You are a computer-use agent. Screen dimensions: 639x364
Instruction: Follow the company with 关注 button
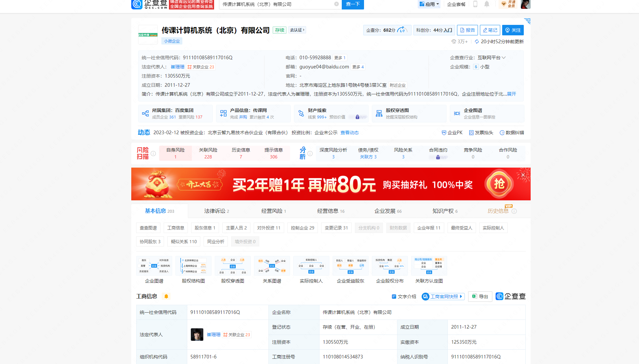pyautogui.click(x=513, y=30)
